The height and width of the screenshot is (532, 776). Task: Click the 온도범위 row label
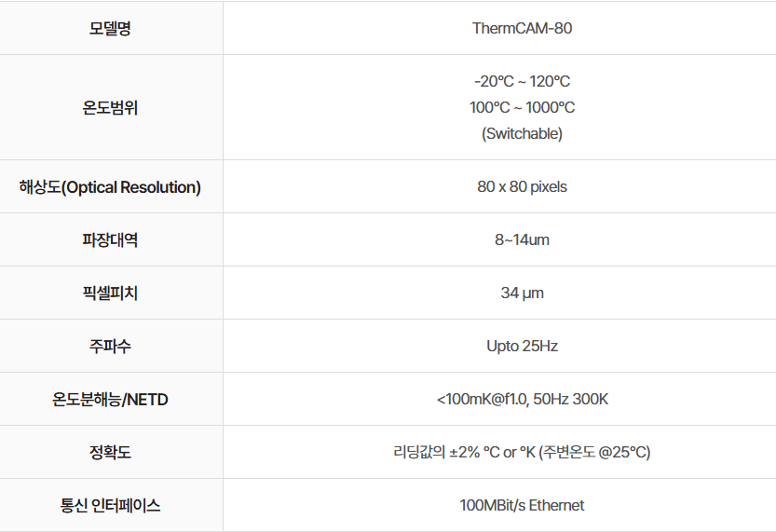click(x=110, y=107)
